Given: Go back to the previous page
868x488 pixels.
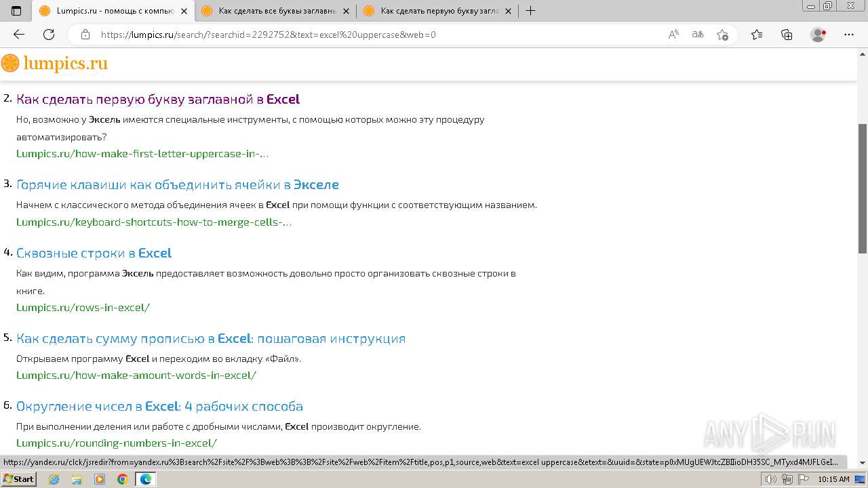Looking at the screenshot, I should pos(19,35).
